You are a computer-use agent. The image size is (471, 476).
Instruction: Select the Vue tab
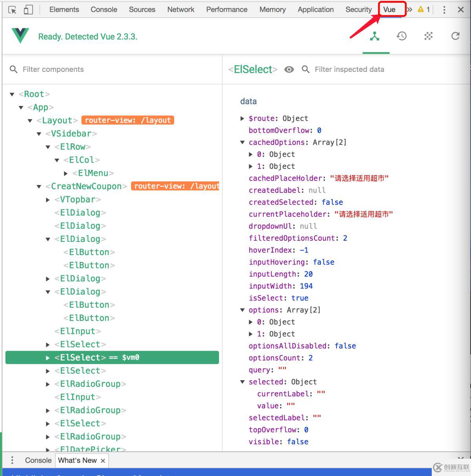pos(389,9)
